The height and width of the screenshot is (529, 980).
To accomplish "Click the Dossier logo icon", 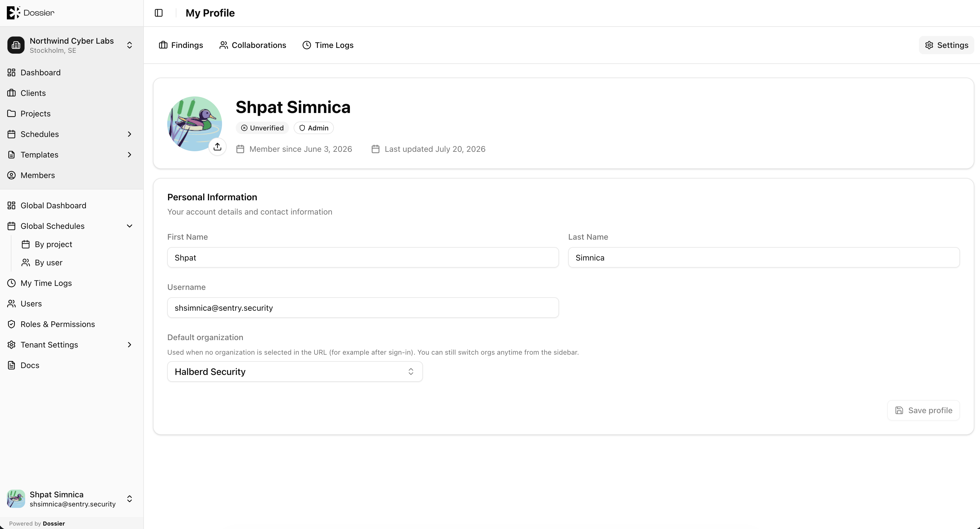I will click(13, 13).
